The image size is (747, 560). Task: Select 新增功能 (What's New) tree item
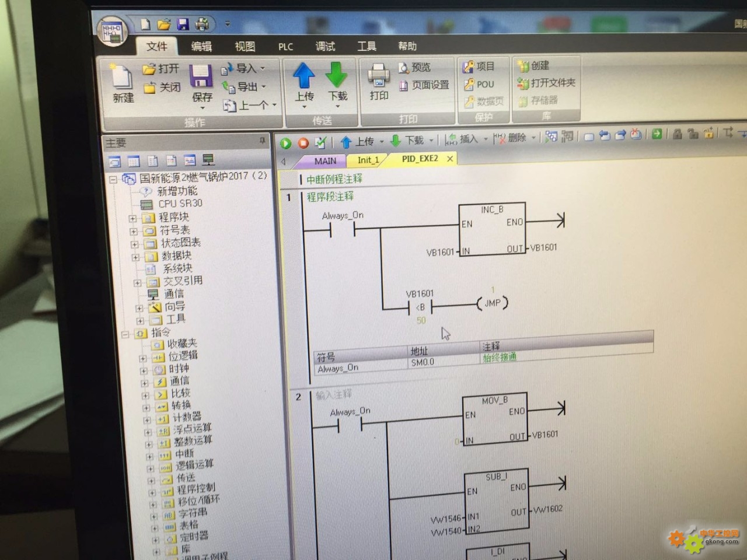(x=177, y=191)
